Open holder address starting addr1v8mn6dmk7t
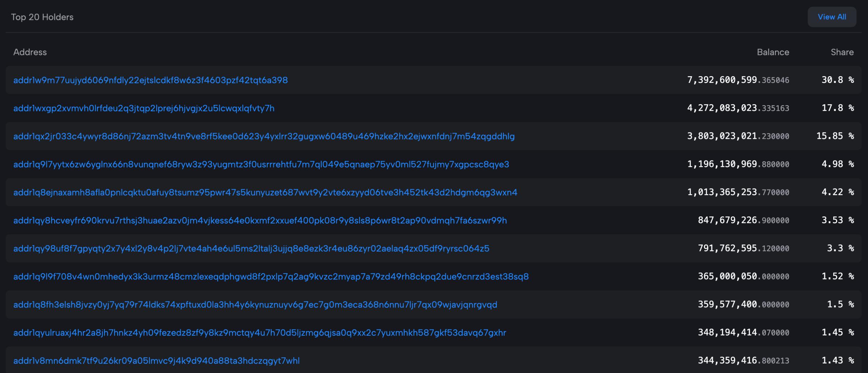868x373 pixels. pos(156,361)
